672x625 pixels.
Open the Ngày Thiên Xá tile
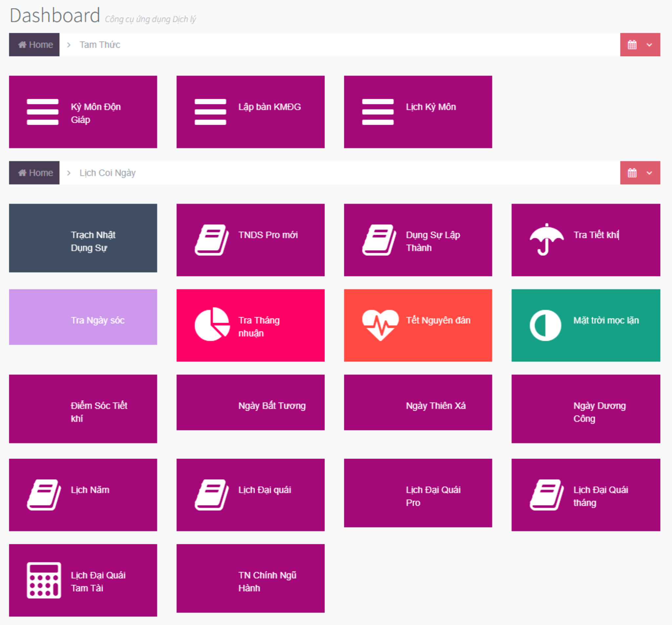point(418,402)
